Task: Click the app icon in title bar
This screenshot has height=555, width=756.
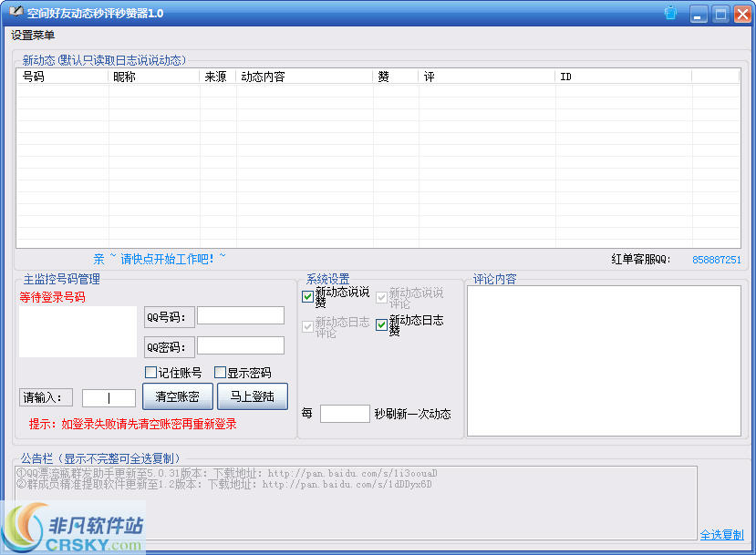Action: click(x=16, y=13)
